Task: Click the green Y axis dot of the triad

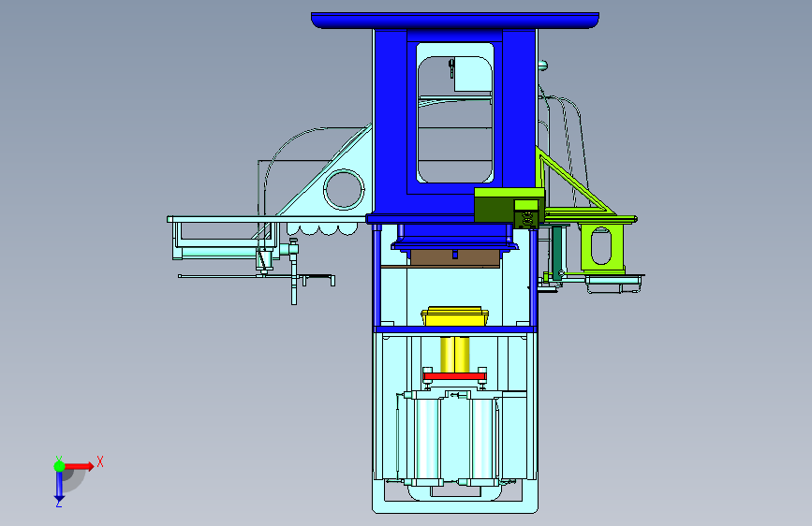Action: click(x=59, y=466)
